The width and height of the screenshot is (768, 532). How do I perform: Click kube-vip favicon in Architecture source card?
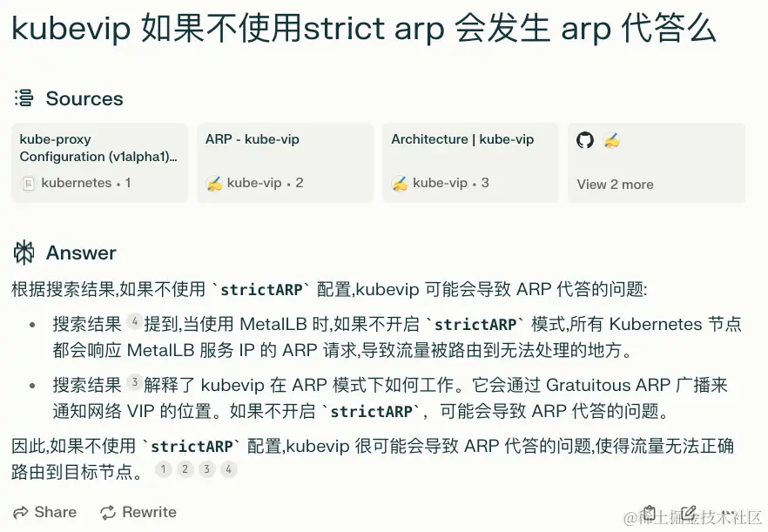(401, 184)
